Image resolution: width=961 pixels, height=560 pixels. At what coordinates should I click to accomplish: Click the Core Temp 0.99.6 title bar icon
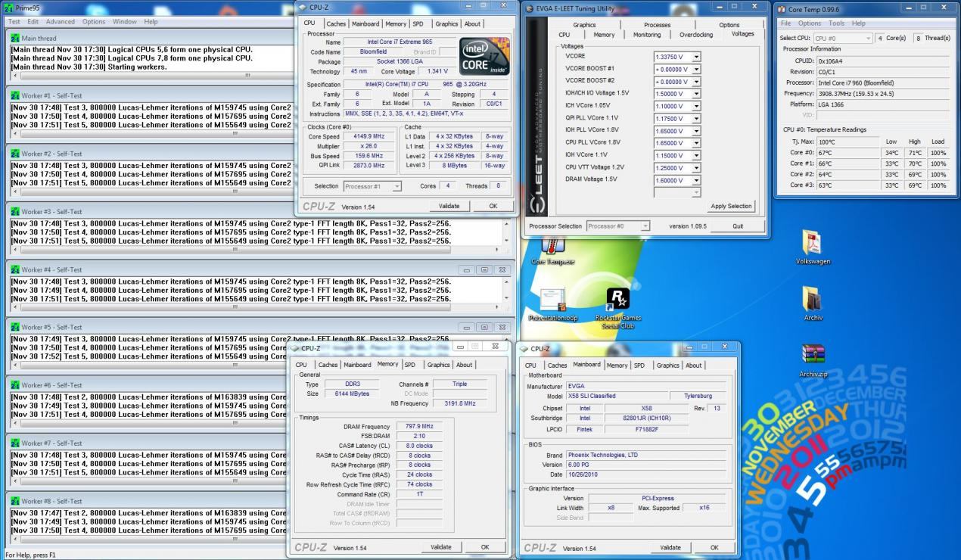coord(782,8)
